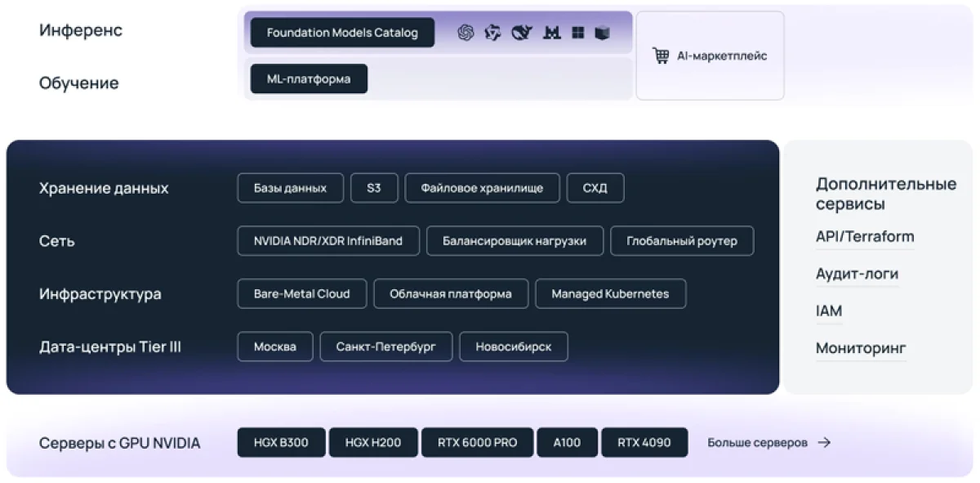Viewport: 980px width, 483px height.
Task: Select the Новосибирск data center
Action: click(514, 346)
